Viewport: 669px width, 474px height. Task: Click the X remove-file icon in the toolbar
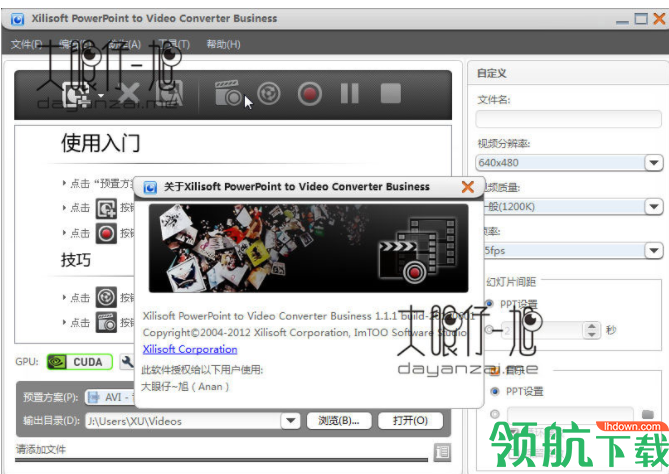tap(128, 94)
